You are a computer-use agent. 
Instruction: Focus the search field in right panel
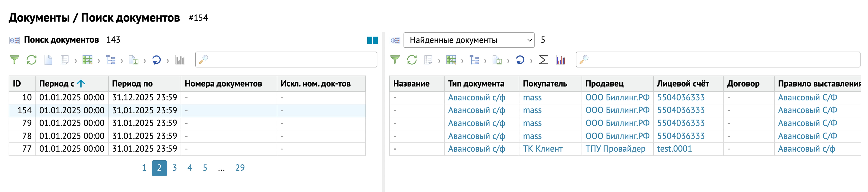pyautogui.click(x=718, y=60)
